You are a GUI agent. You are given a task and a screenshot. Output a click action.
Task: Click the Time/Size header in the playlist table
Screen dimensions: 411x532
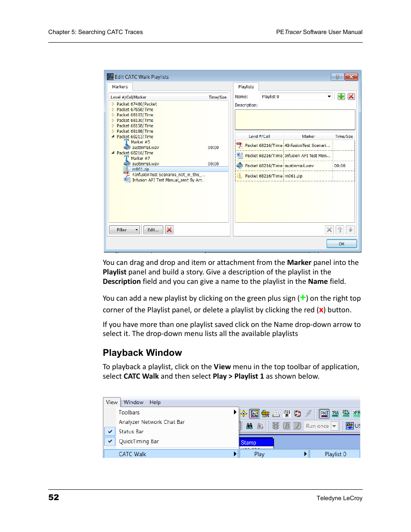click(x=344, y=137)
